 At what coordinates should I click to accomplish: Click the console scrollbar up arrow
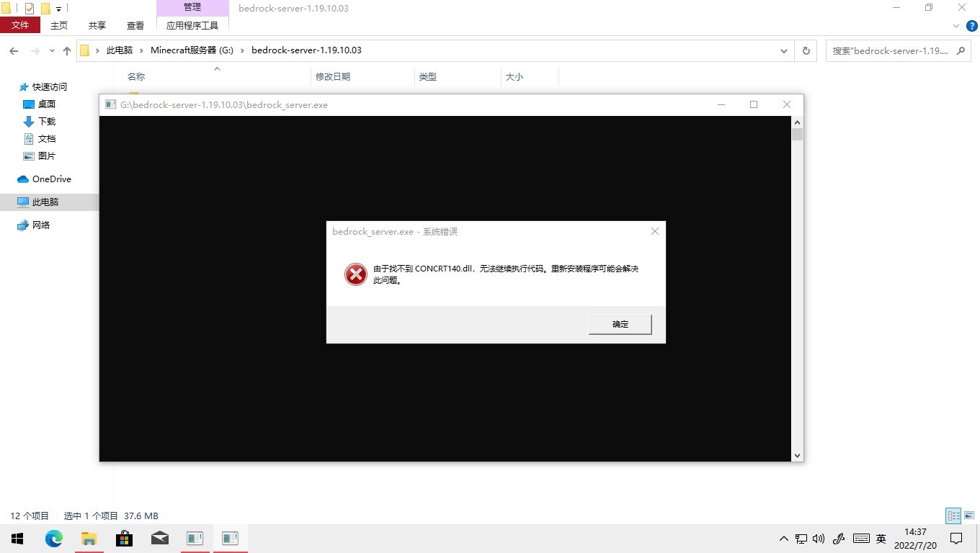point(797,122)
